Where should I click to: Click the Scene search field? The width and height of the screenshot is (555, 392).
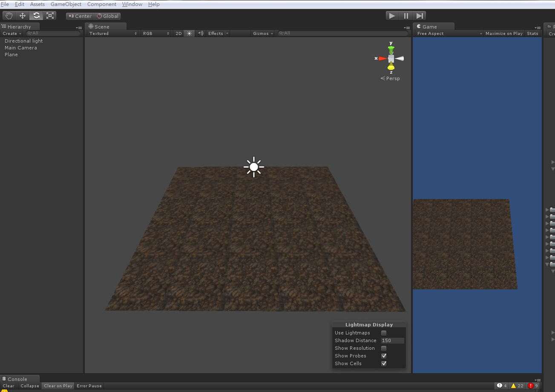click(342, 33)
